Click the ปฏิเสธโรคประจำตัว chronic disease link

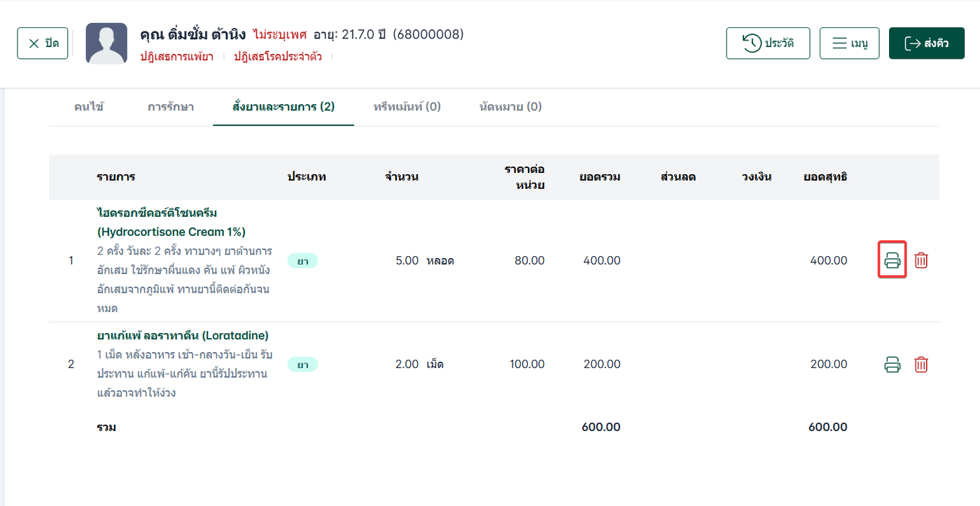[x=278, y=57]
